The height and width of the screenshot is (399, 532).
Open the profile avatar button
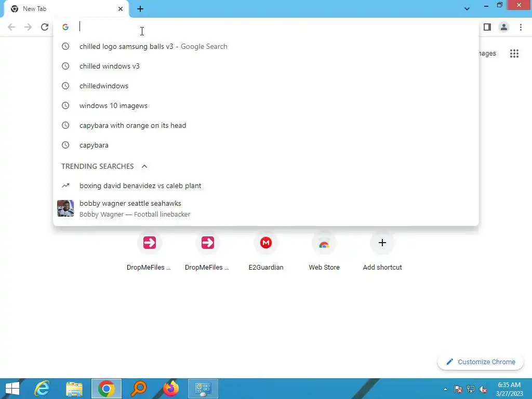click(x=504, y=27)
